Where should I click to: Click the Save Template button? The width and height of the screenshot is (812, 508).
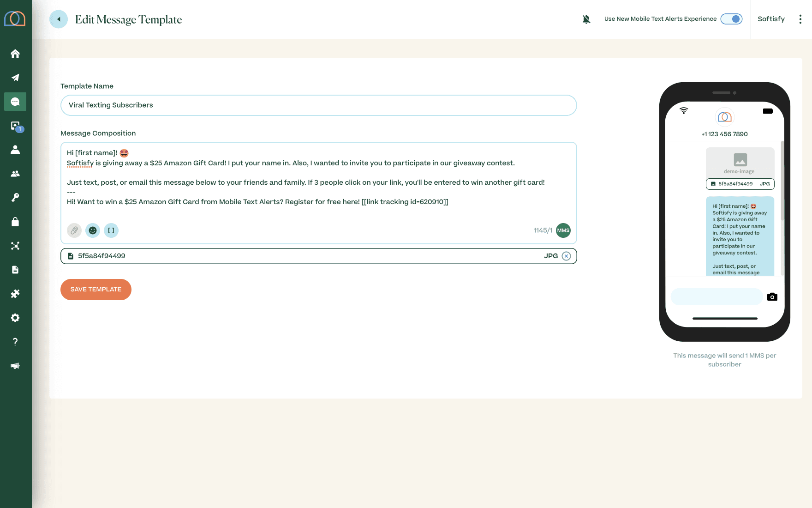(x=96, y=290)
